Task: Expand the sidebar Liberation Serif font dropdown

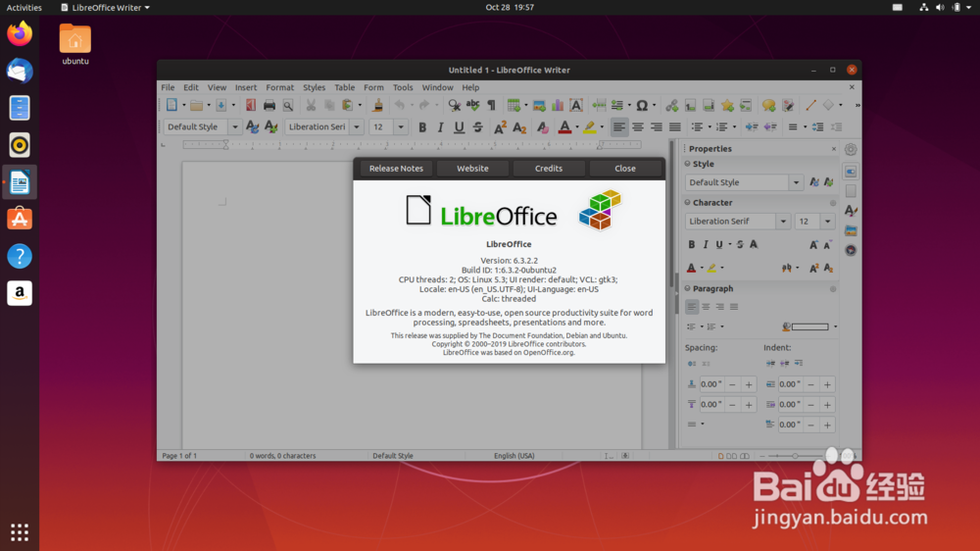Action: coord(782,222)
